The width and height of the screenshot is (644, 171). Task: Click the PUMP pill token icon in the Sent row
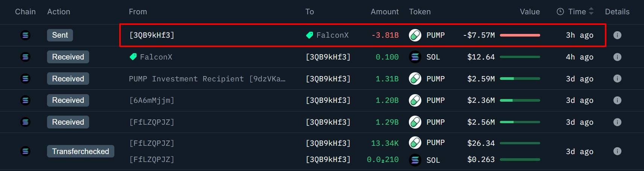[x=415, y=35]
